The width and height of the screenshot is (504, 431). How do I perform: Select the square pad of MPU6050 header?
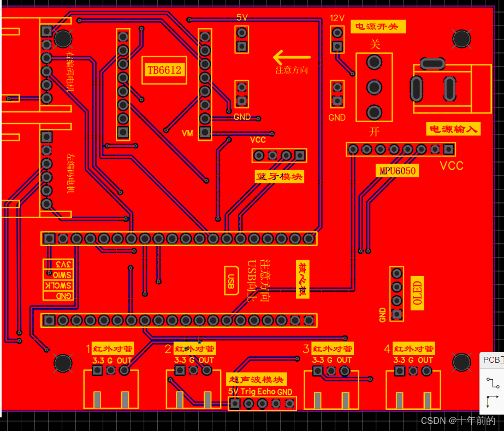tap(449, 149)
